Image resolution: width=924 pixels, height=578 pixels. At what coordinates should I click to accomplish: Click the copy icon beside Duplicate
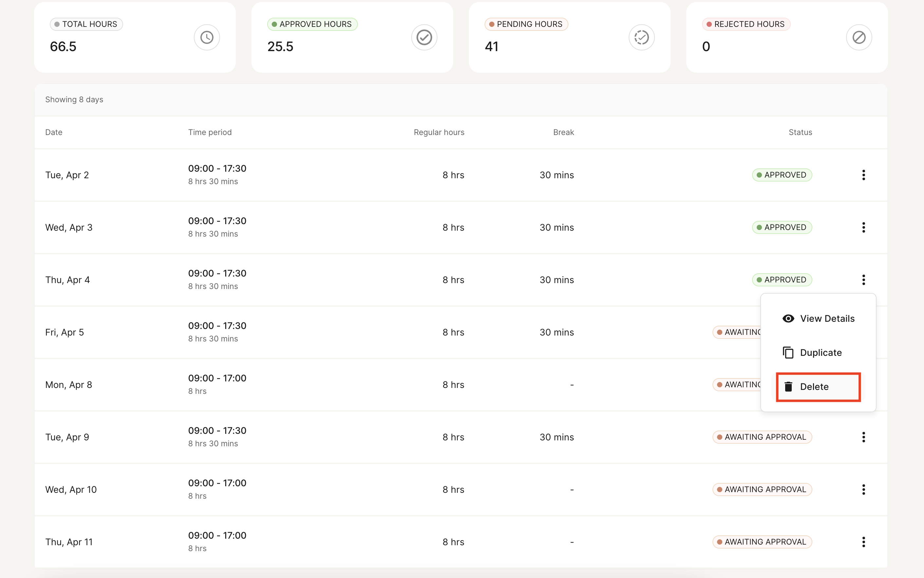click(x=788, y=353)
